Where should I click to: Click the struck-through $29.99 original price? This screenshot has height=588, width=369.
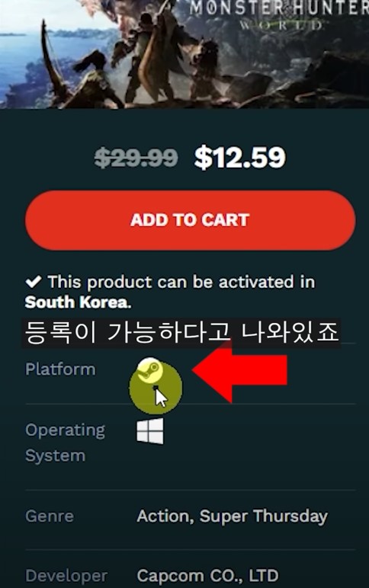136,158
